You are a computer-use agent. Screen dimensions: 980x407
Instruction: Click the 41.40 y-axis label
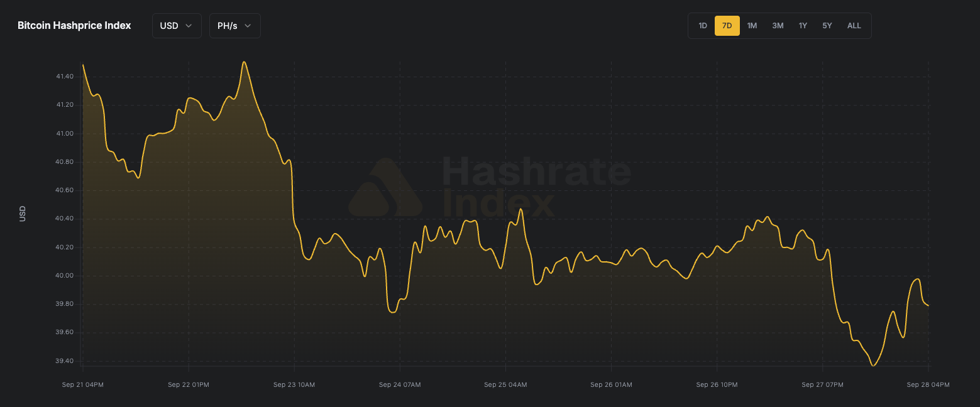(x=65, y=77)
